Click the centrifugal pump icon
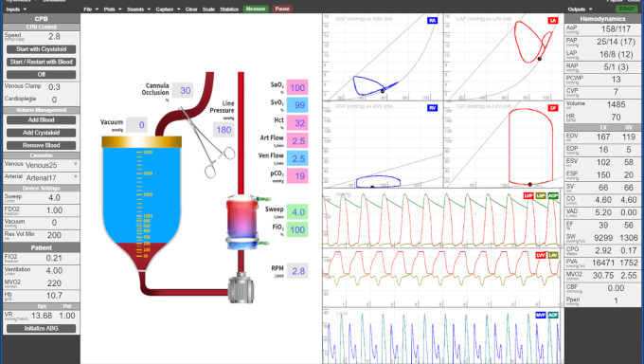644x364 pixels. 241,288
